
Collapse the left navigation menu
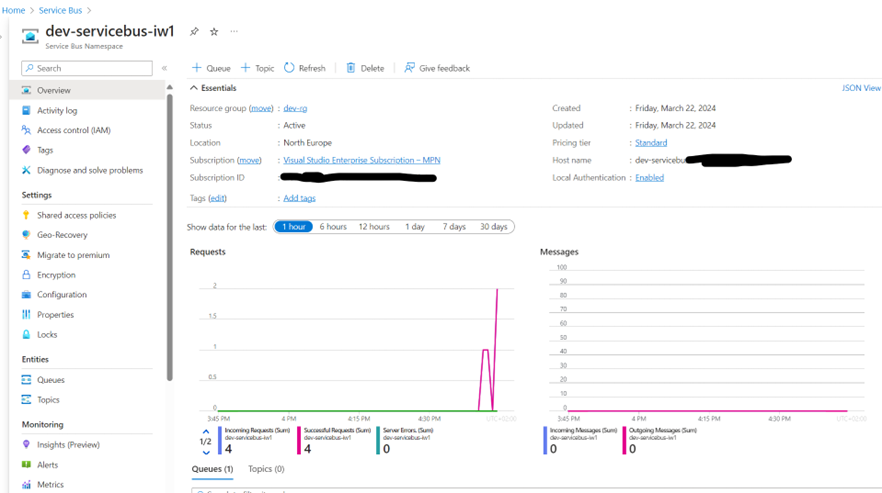164,68
